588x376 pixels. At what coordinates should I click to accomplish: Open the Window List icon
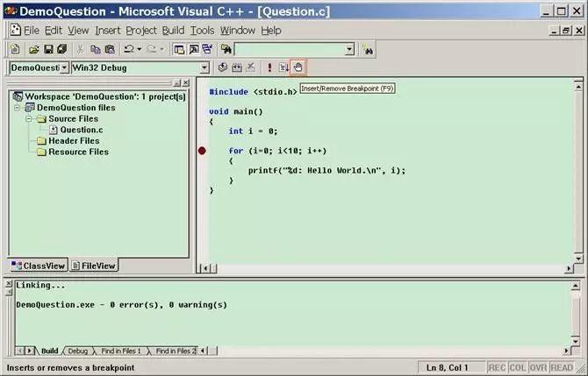tap(207, 49)
